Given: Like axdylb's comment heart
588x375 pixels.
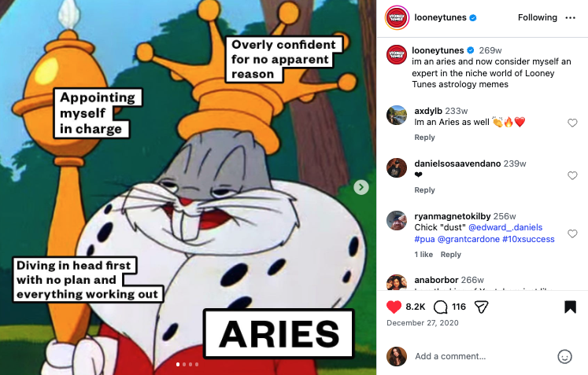Looking at the screenshot, I should pyautogui.click(x=572, y=123).
